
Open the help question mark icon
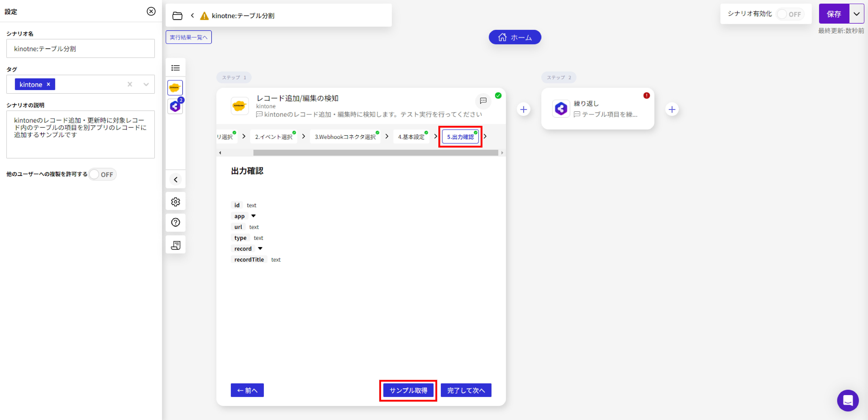tap(175, 222)
